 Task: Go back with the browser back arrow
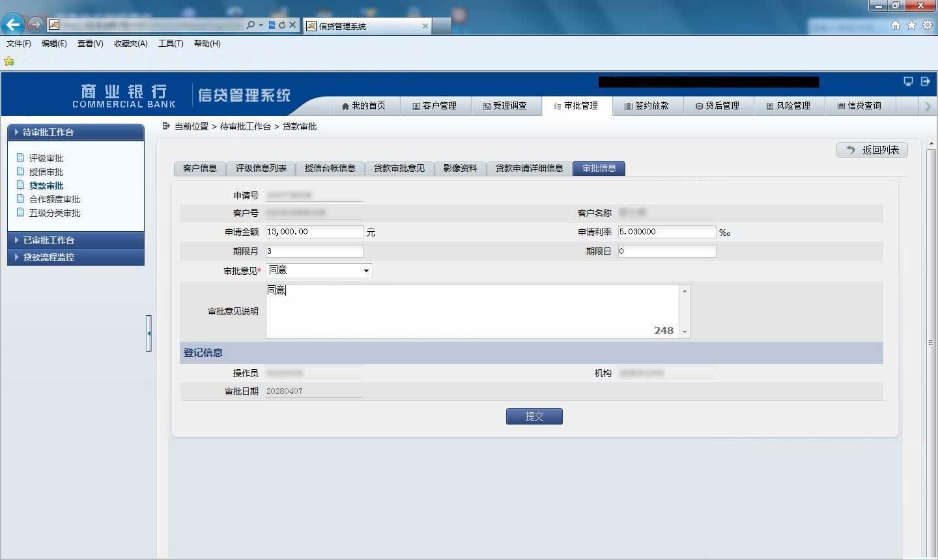pyautogui.click(x=12, y=25)
